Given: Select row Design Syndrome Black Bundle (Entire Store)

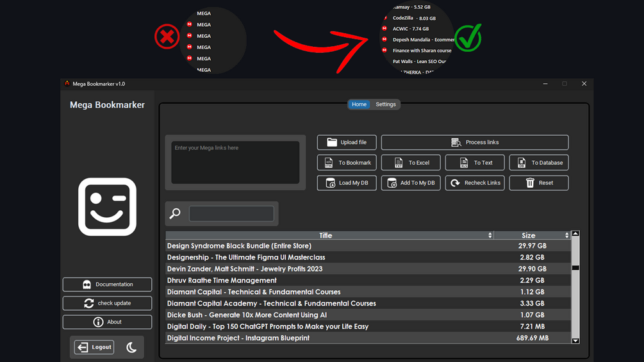Looking at the screenshot, I should tap(368, 246).
